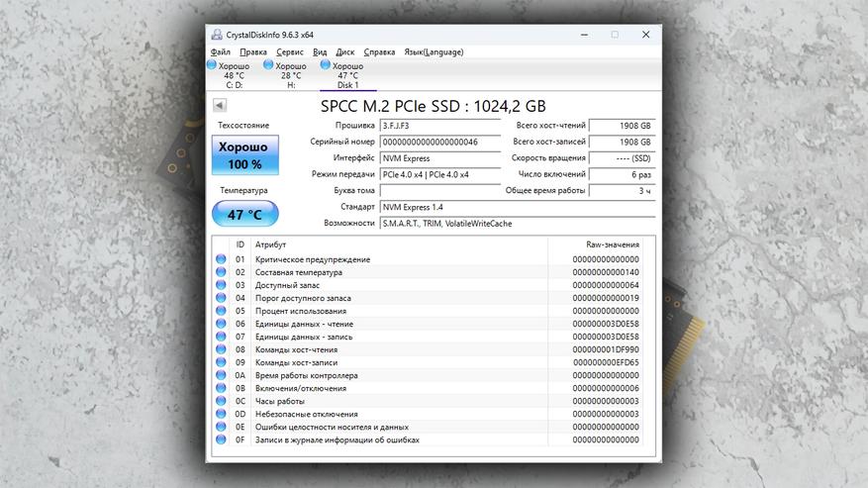Click raw value 000000001DF990

pos(606,349)
